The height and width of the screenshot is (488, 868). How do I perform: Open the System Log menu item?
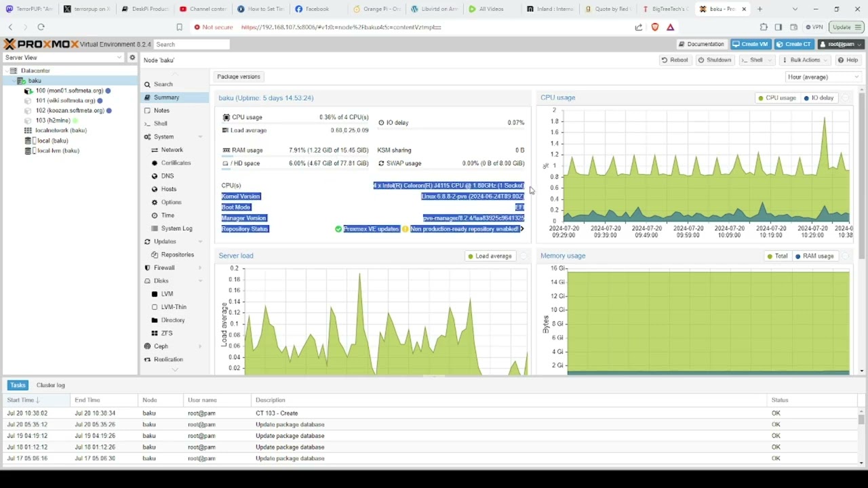pyautogui.click(x=175, y=228)
